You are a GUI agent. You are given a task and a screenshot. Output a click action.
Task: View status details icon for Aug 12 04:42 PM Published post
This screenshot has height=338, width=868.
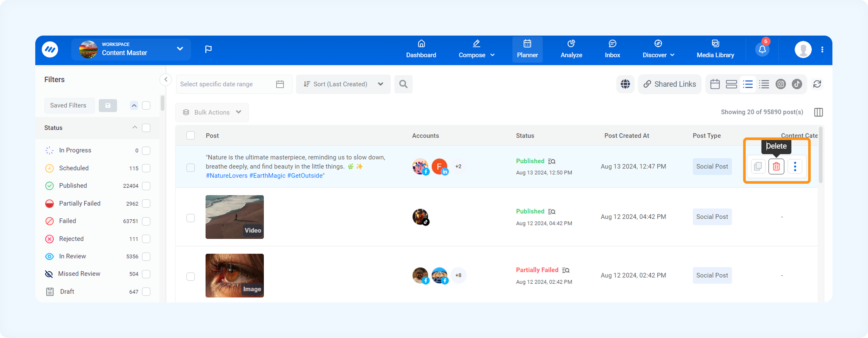(552, 212)
